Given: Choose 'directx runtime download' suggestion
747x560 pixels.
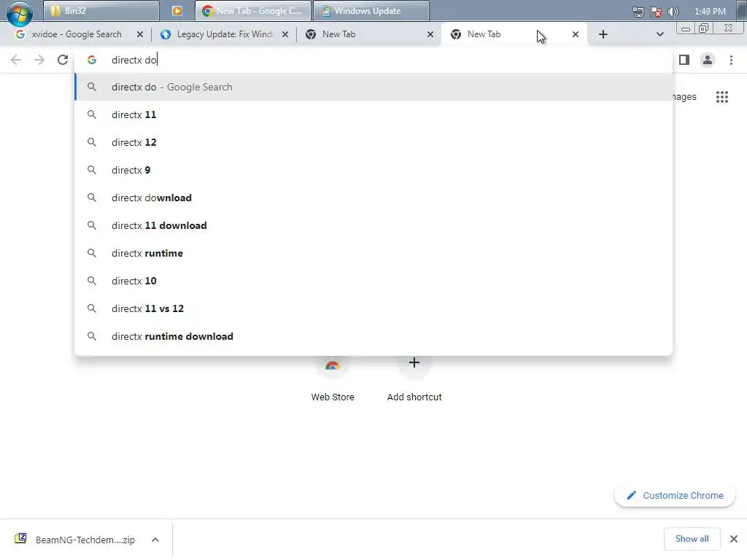Looking at the screenshot, I should (373, 336).
